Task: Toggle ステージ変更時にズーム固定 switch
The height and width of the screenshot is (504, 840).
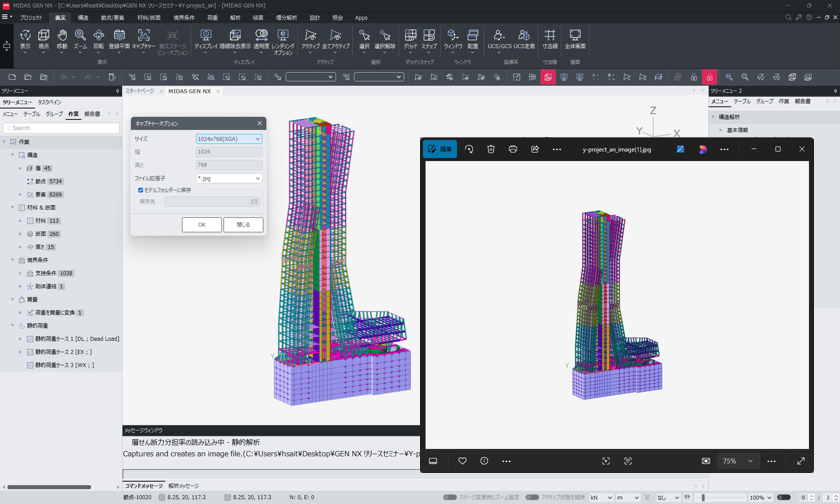Action: 449,497
